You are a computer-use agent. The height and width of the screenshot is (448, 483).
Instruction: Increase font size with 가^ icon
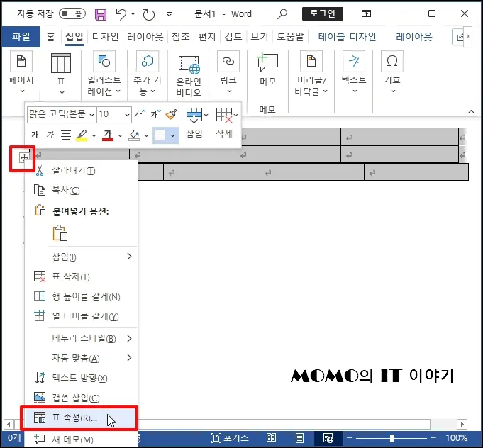coord(139,114)
